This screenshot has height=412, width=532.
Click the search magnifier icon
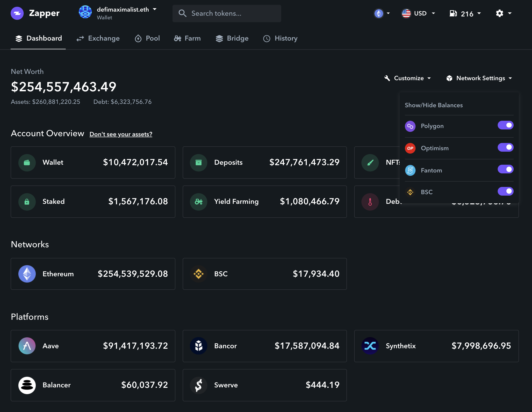coord(182,13)
